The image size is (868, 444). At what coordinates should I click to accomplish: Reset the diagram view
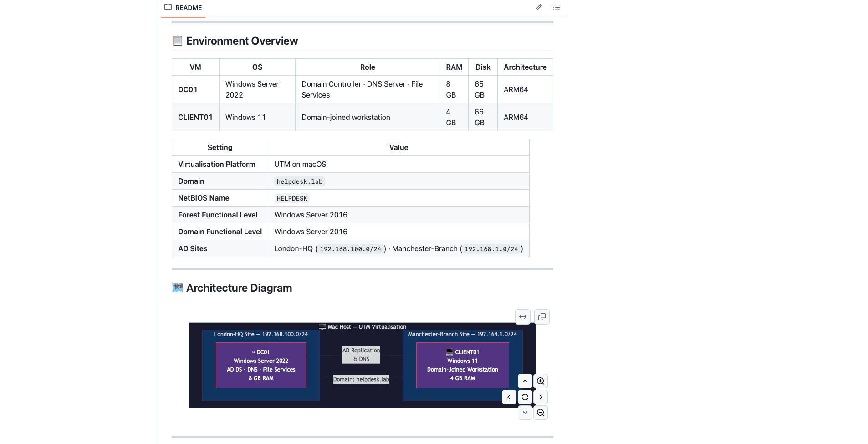coord(525,397)
